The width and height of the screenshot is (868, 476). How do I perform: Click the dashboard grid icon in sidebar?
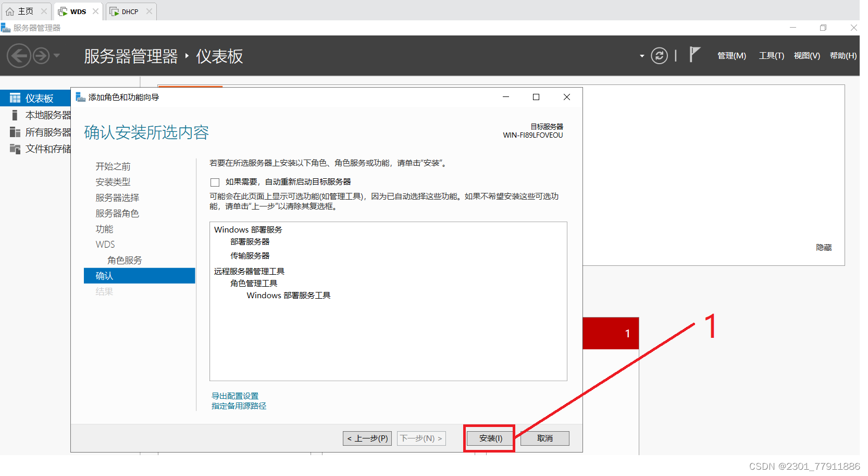point(15,98)
